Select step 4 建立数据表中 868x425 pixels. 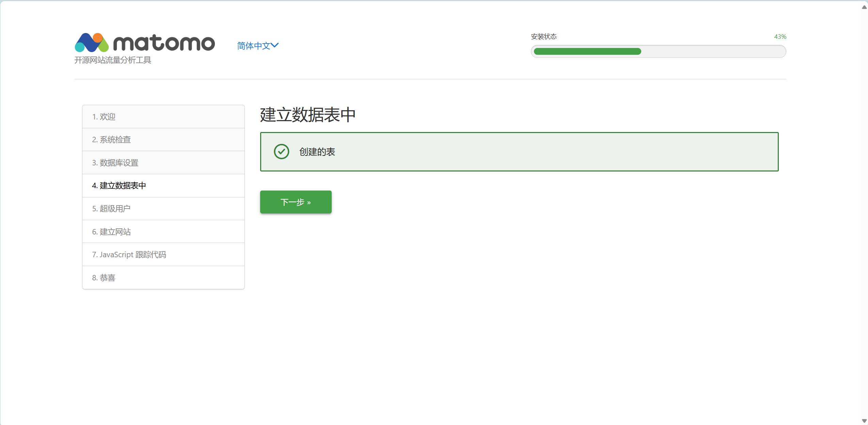[x=119, y=185]
